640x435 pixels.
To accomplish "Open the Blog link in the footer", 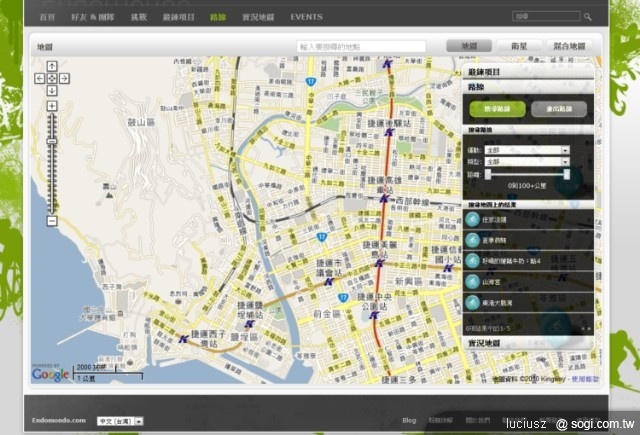I will [x=409, y=420].
